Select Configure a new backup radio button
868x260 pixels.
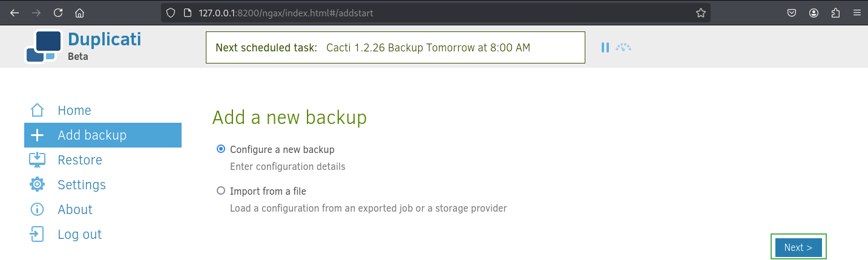coord(221,149)
